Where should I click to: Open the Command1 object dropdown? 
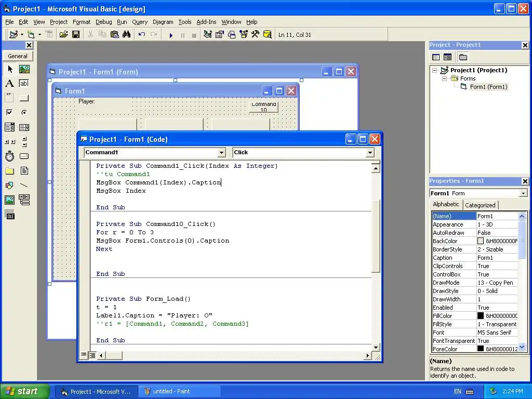click(221, 153)
